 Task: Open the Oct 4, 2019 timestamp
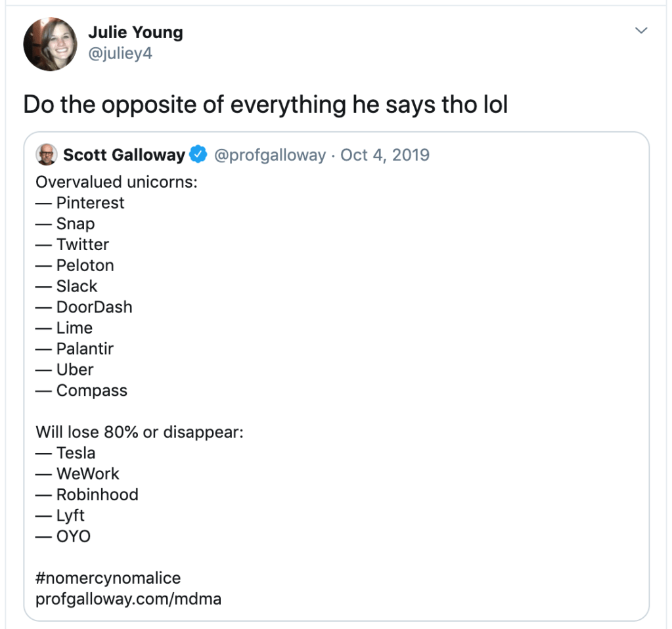point(385,155)
